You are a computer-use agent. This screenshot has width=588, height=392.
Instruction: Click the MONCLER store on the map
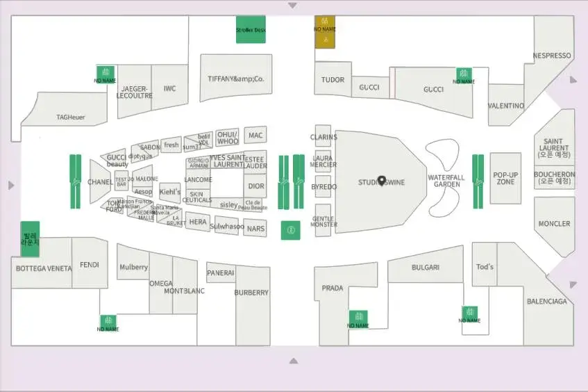tap(554, 224)
